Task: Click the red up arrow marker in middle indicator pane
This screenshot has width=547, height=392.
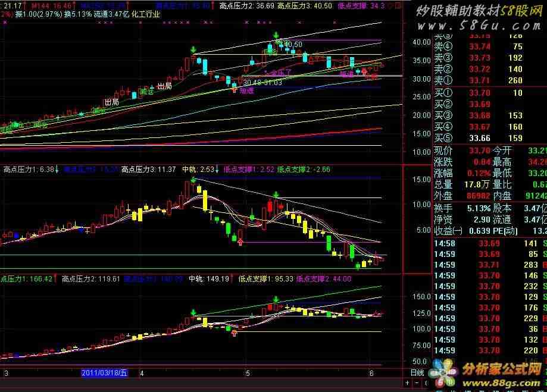Action: pos(240,242)
